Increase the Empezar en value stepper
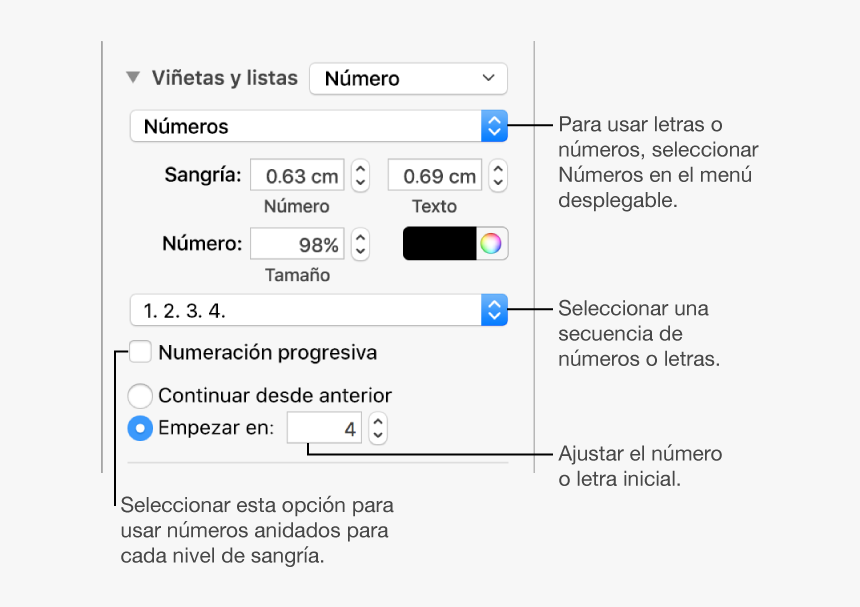This screenshot has width=860, height=607. pyautogui.click(x=378, y=421)
